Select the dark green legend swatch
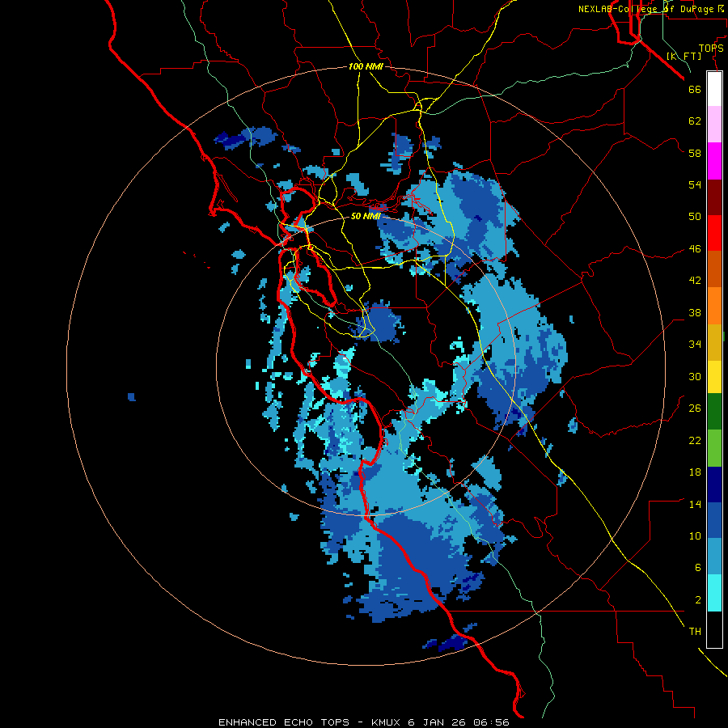 point(714,411)
